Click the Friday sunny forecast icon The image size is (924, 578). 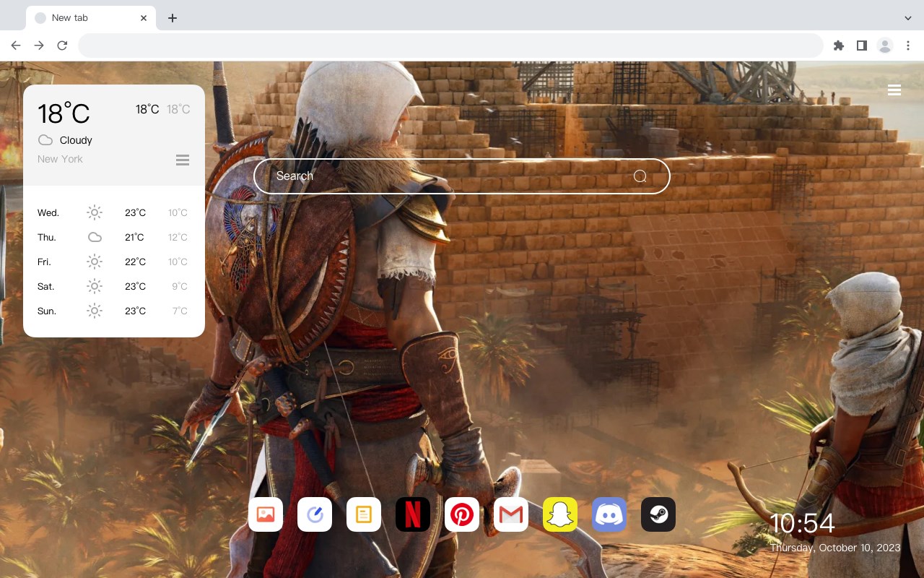[x=95, y=262]
